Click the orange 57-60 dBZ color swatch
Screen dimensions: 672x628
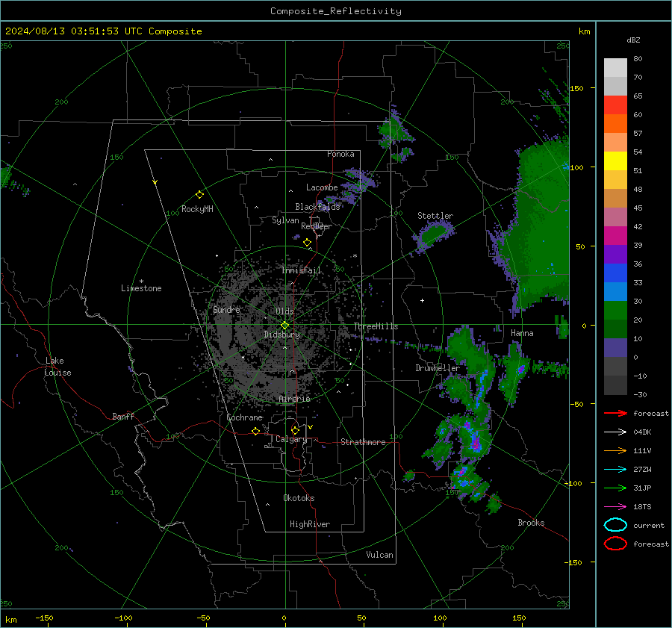(x=615, y=123)
